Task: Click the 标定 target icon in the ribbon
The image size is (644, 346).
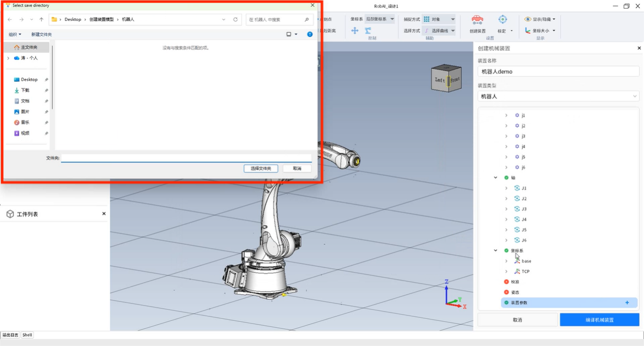Action: point(502,20)
